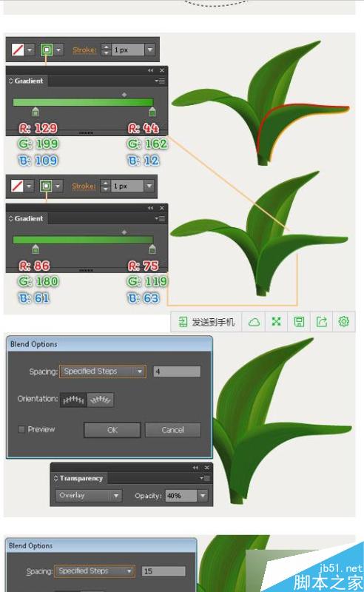Viewport: 364px width, 592px height.
Task: Open the upper toolbar's stroke swatch dropdown arrow
Action: coord(58,50)
